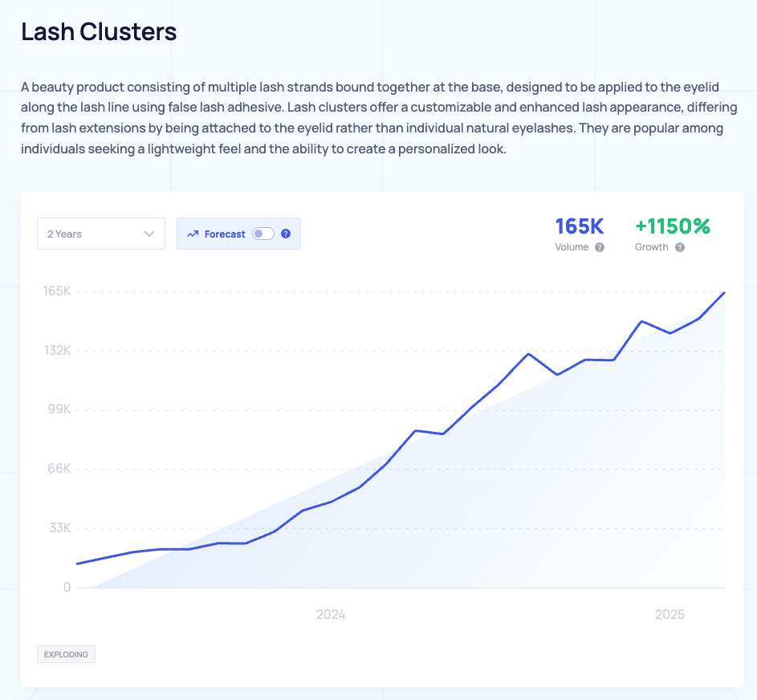The image size is (757, 700).
Task: Open the 2 Years timeframe dropdown
Action: pos(101,234)
